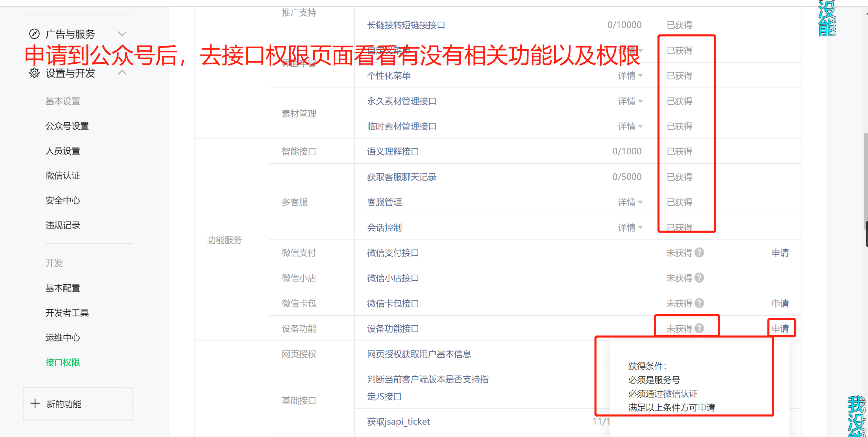Click the gear icon beside 设置与开发
The image size is (868, 437).
pyautogui.click(x=34, y=73)
